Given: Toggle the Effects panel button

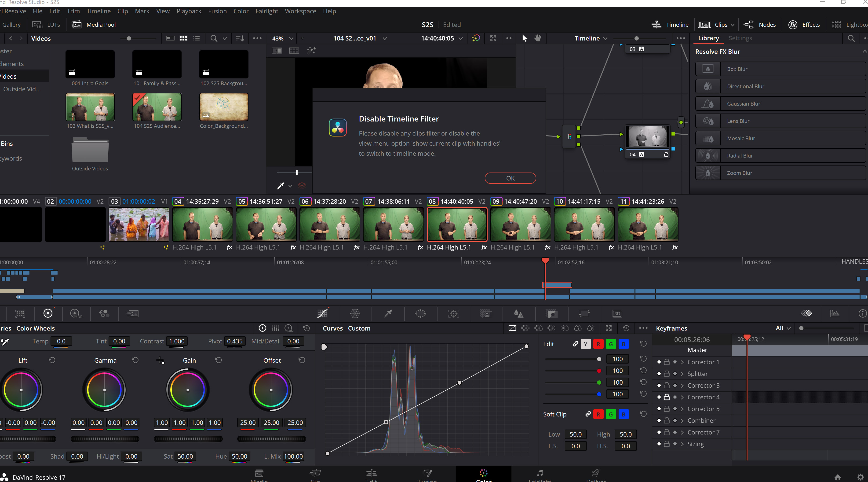Looking at the screenshot, I should pyautogui.click(x=804, y=25).
